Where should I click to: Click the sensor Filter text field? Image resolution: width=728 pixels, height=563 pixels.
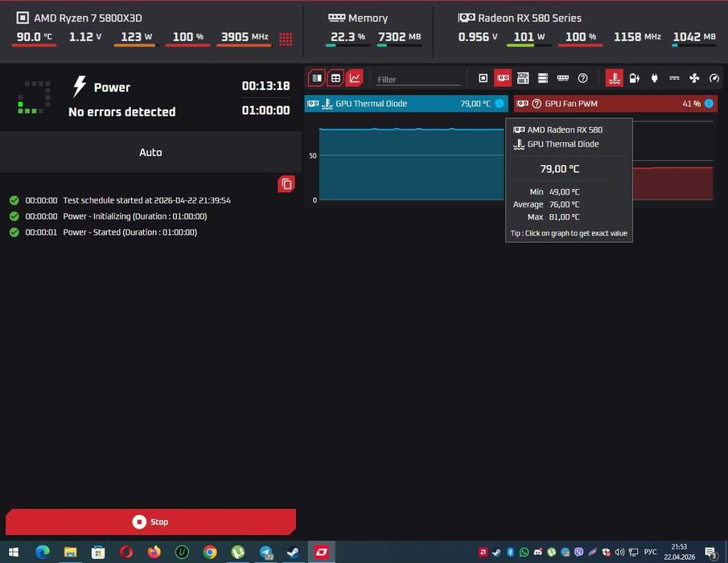tap(417, 80)
